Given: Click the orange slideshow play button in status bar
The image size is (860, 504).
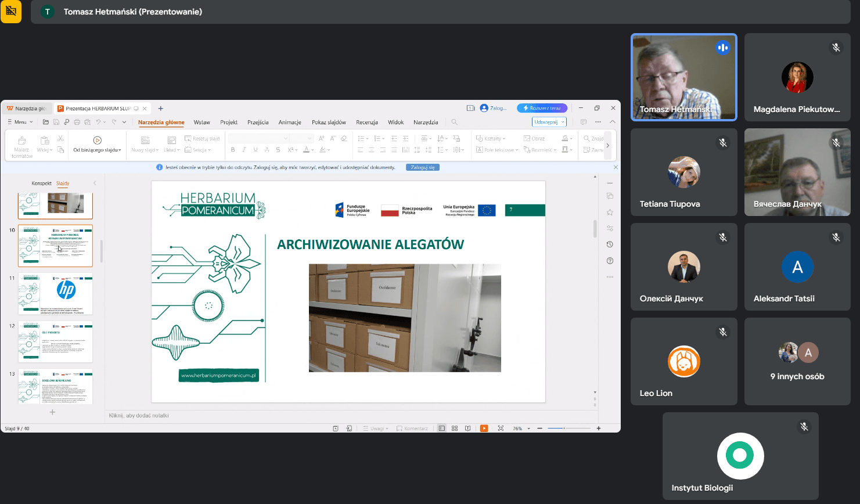Looking at the screenshot, I should (x=484, y=429).
